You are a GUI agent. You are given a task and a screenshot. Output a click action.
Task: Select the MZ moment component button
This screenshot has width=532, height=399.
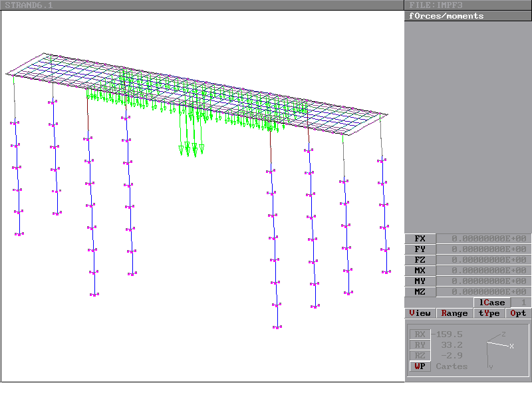coord(420,292)
